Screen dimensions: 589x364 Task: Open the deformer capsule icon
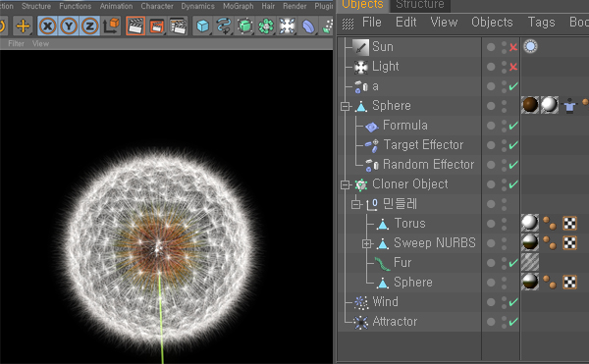308,26
